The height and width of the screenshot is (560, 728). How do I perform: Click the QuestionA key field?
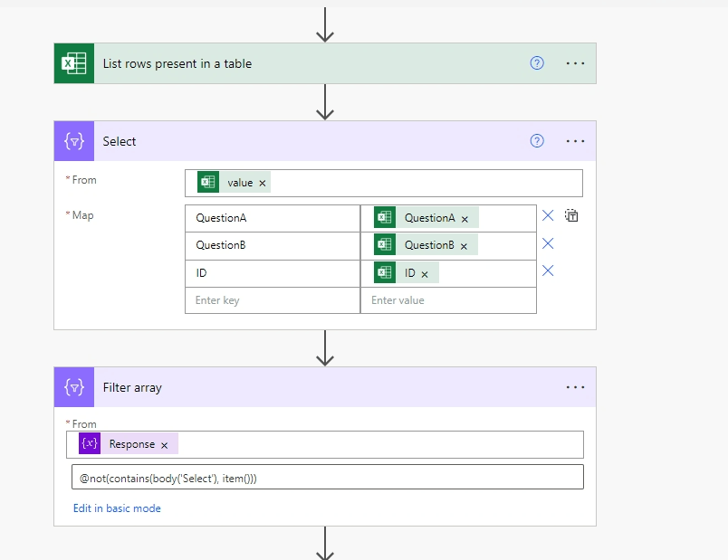pyautogui.click(x=273, y=218)
